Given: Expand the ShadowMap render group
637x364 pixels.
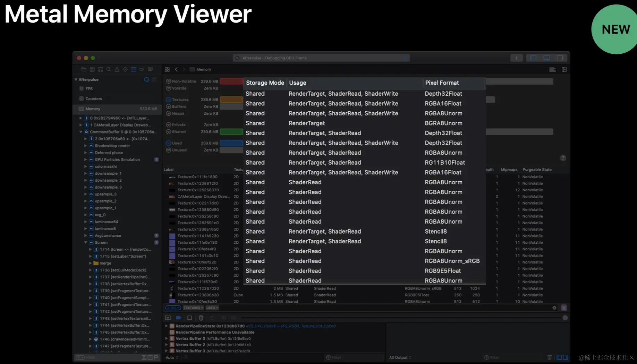Looking at the screenshot, I should 85,146.
